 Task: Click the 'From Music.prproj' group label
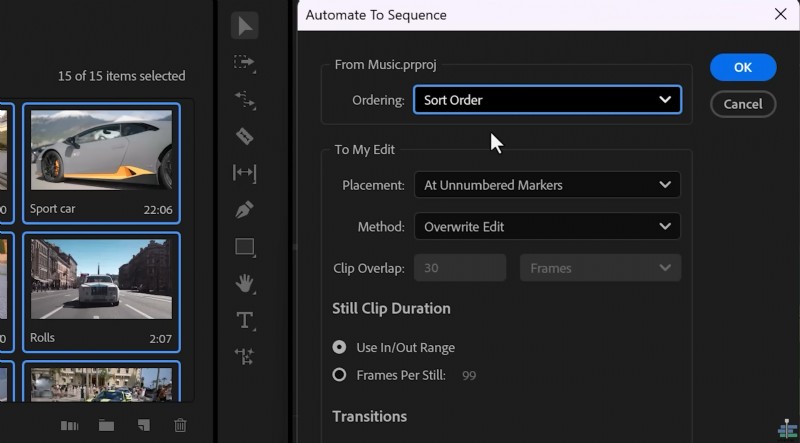click(x=385, y=65)
